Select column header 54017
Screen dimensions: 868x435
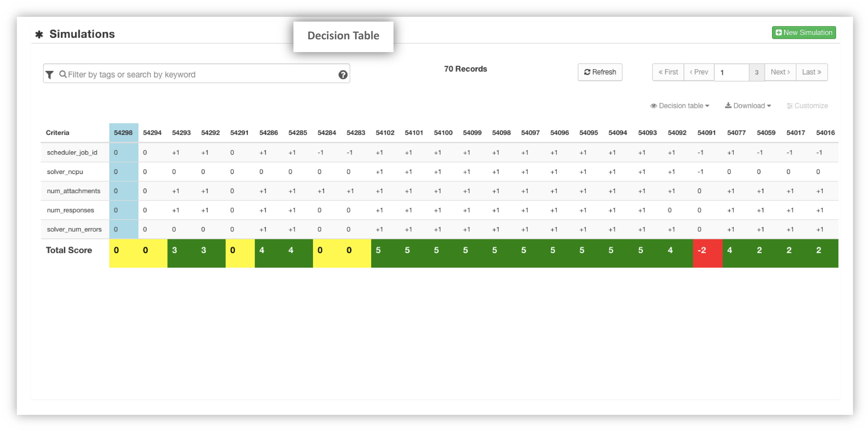click(x=796, y=133)
